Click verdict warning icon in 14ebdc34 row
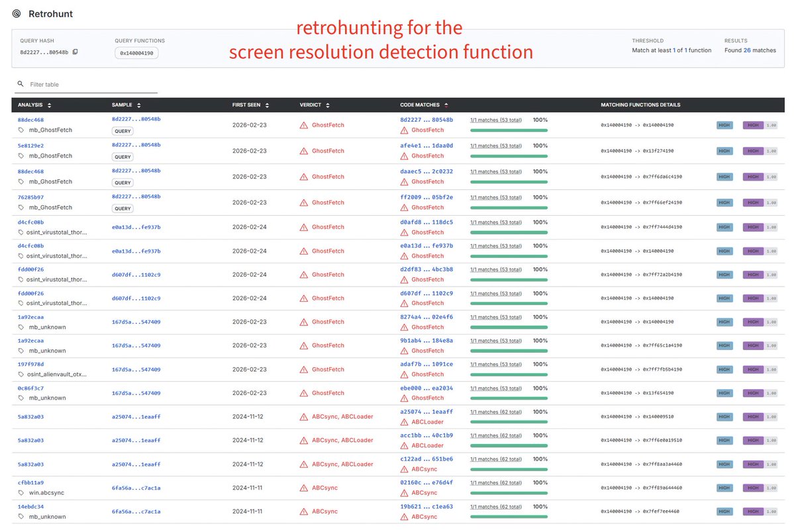Image resolution: width=794 pixels, height=532 pixels. [x=304, y=511]
